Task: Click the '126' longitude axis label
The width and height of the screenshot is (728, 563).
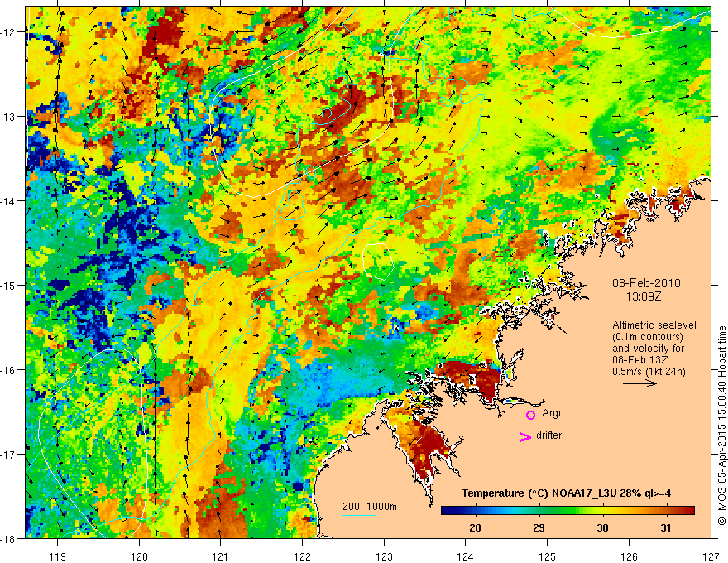Action: tap(629, 556)
